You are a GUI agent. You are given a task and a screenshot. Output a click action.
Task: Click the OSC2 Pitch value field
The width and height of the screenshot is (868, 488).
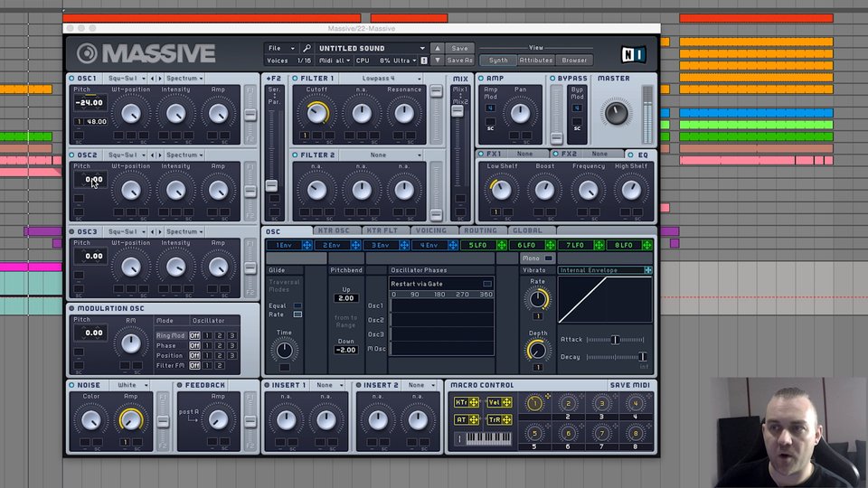coord(90,179)
